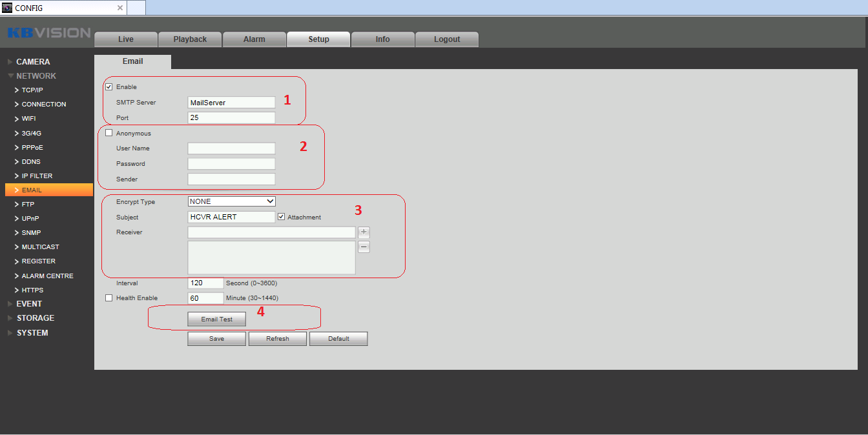This screenshot has height=435, width=868.
Task: Enable the Anonymous checkbox
Action: 108,134
